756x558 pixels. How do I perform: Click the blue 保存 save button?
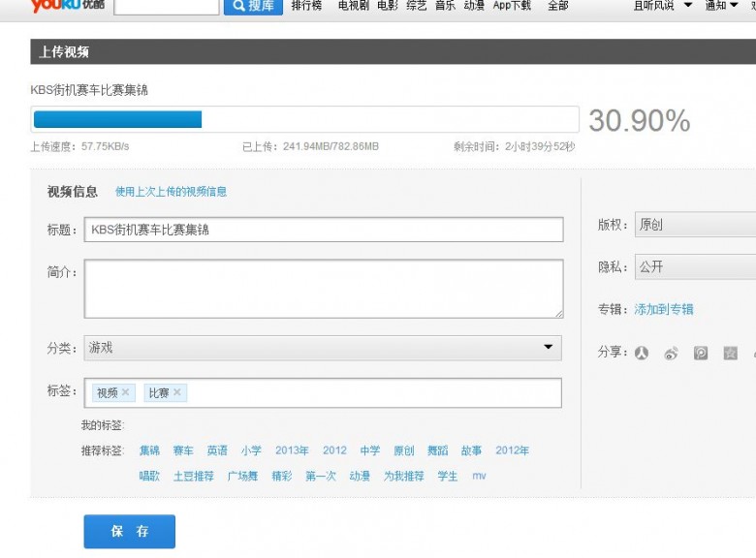click(x=129, y=532)
